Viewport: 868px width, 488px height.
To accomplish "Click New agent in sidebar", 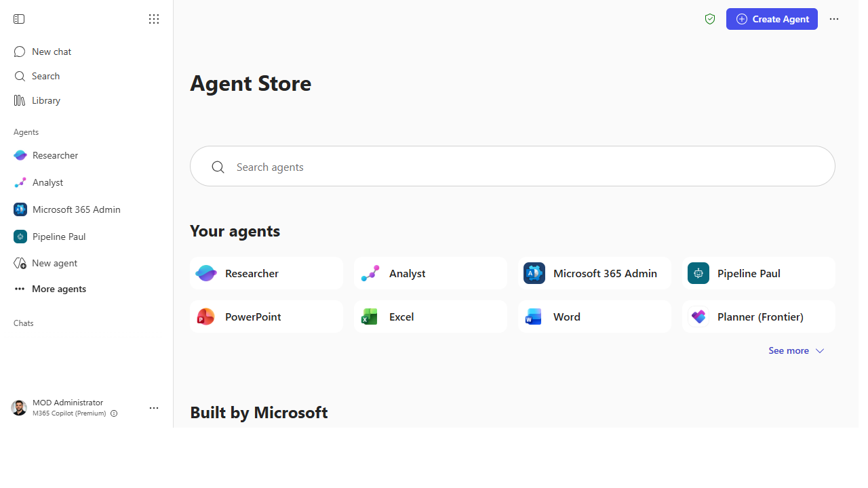I will coord(87,263).
